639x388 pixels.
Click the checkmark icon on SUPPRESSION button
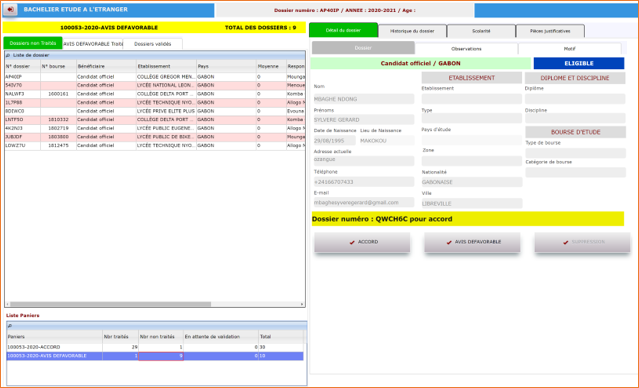(x=566, y=242)
